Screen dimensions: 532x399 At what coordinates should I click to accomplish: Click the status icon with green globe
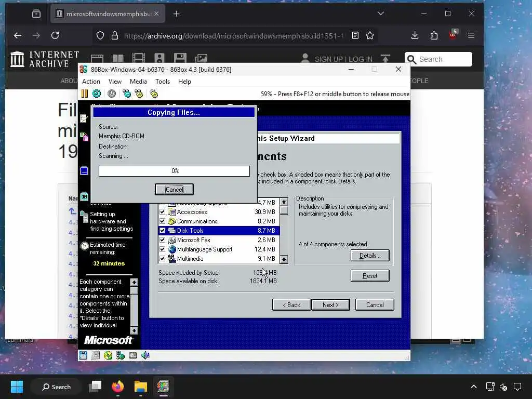tap(121, 355)
